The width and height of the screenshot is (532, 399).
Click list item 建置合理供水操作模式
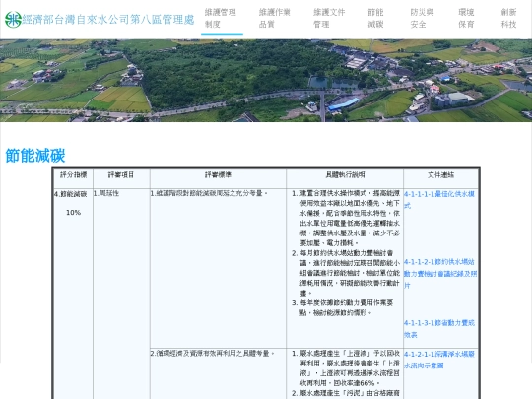coord(350,218)
